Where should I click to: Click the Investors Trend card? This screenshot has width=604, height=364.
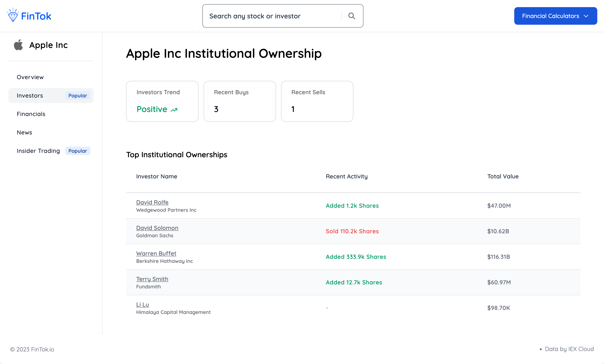[x=162, y=101]
